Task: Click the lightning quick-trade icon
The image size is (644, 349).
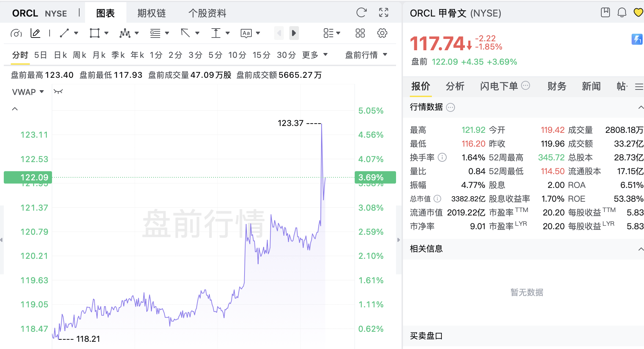Action: 637,39
